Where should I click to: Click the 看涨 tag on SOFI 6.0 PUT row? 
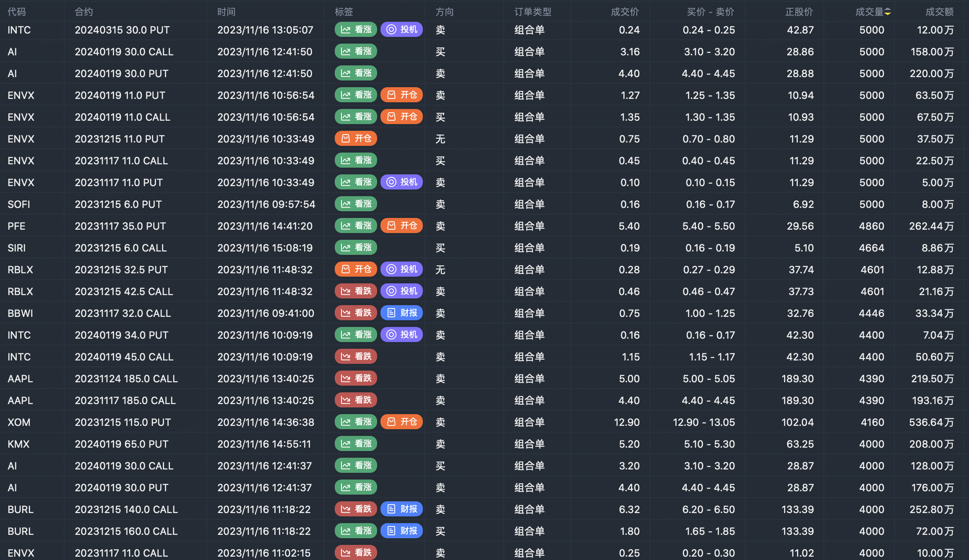coord(356,204)
